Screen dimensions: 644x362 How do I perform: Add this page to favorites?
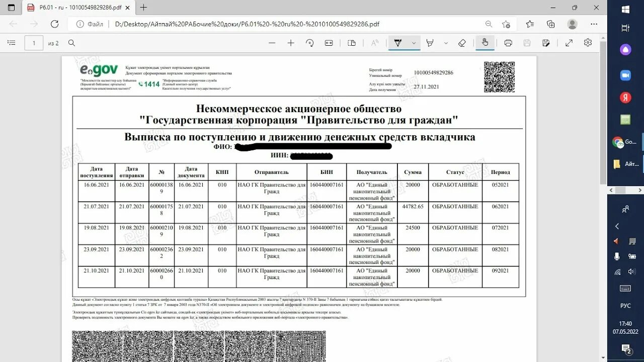tap(506, 24)
